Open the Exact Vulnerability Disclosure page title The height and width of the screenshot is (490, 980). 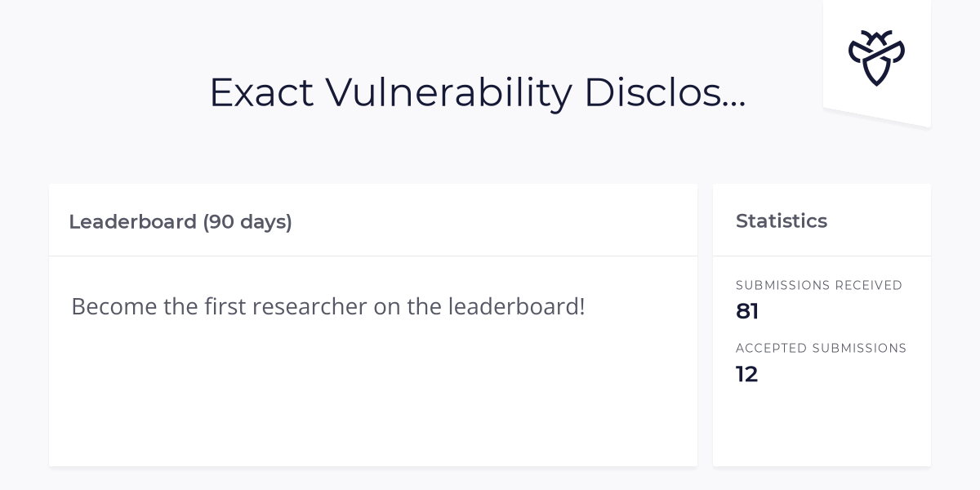478,91
